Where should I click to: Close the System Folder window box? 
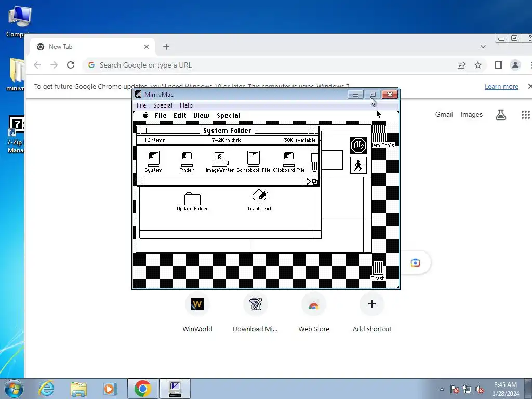144,130
